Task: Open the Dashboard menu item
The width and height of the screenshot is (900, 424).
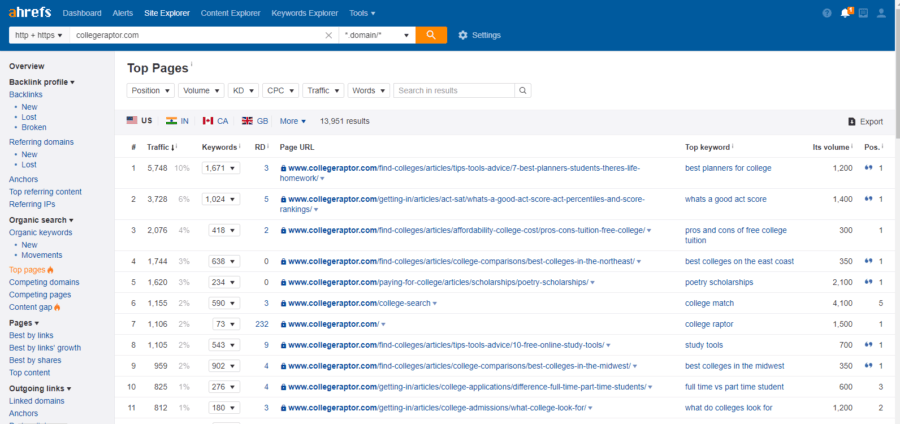Action: click(82, 13)
